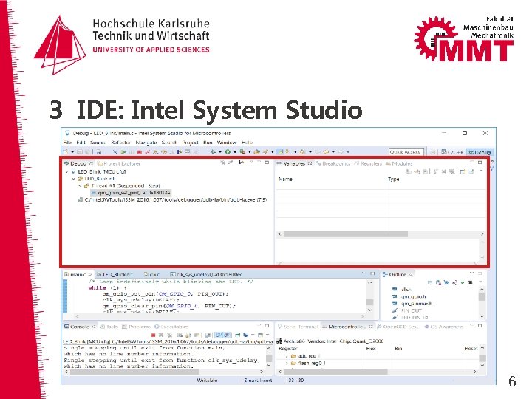Select stack frame qm_gpio_set_pin() at 0x18014a
Screen dimensions: 532x399
point(132,193)
